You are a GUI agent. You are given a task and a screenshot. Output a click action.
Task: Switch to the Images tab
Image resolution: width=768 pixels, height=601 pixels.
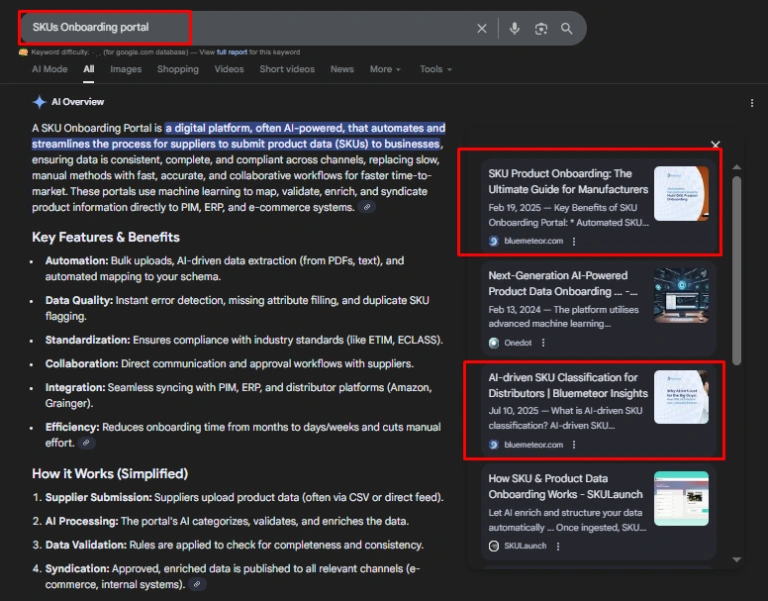126,69
